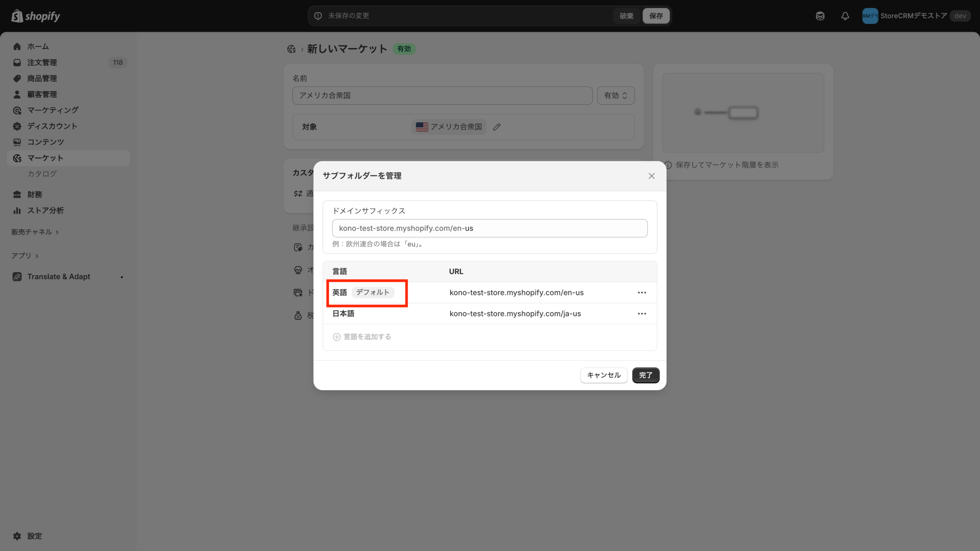The height and width of the screenshot is (551, 980).
Task: Click the Sidekick assistant icon in top bar
Action: (820, 16)
